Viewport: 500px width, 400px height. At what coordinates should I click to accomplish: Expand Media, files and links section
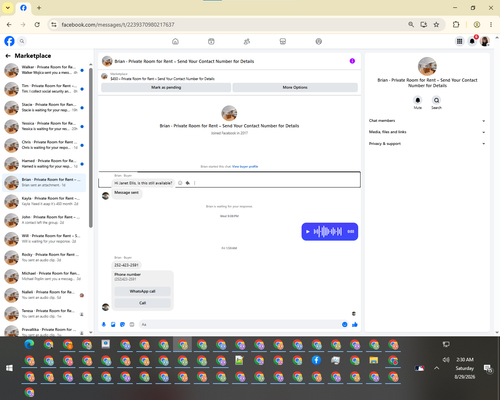[x=427, y=132]
